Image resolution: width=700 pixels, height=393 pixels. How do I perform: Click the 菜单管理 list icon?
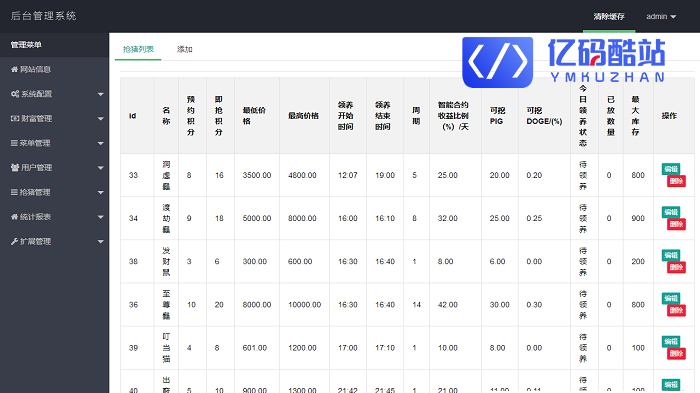[x=14, y=143]
